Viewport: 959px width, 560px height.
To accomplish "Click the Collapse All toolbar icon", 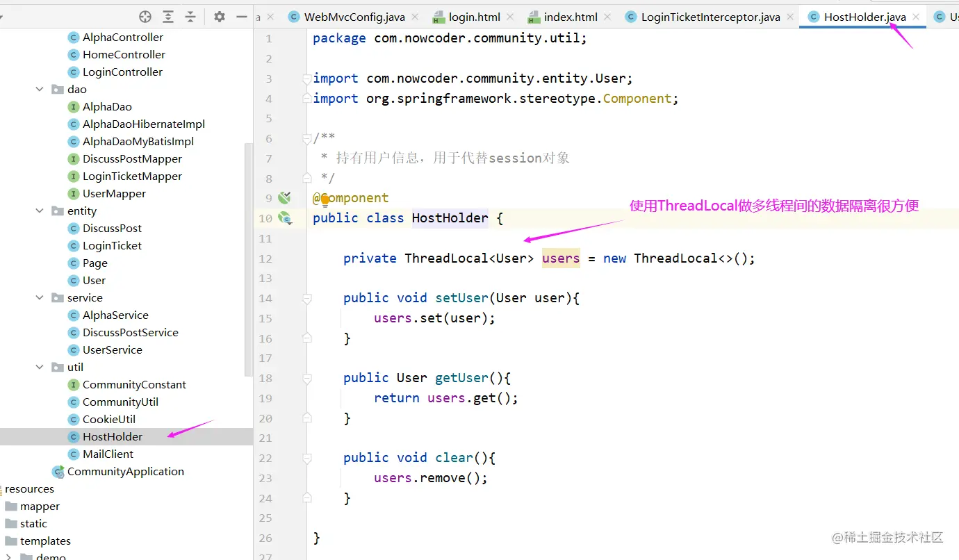I will click(x=190, y=17).
